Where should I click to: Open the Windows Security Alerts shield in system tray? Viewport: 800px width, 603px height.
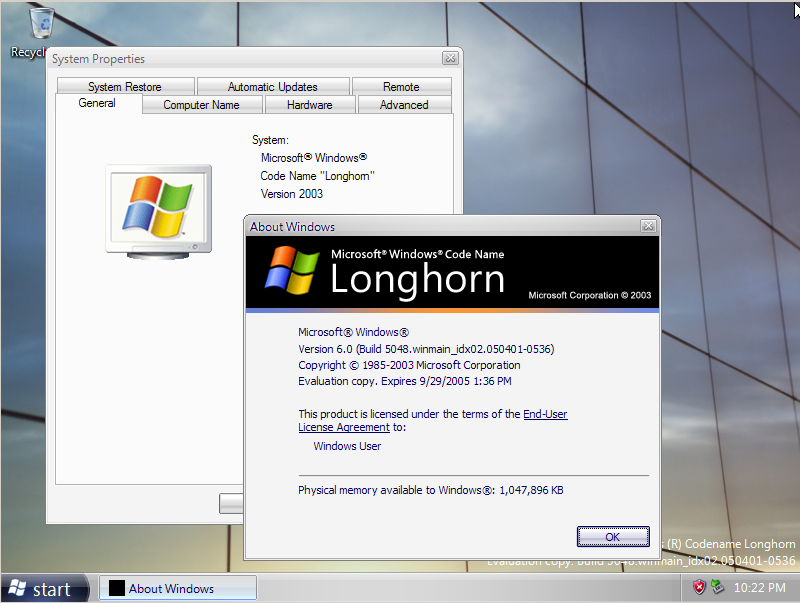pos(700,588)
